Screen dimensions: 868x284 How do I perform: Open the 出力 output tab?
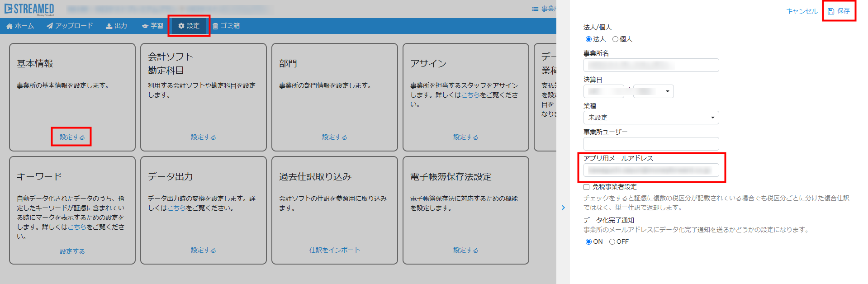click(x=116, y=26)
